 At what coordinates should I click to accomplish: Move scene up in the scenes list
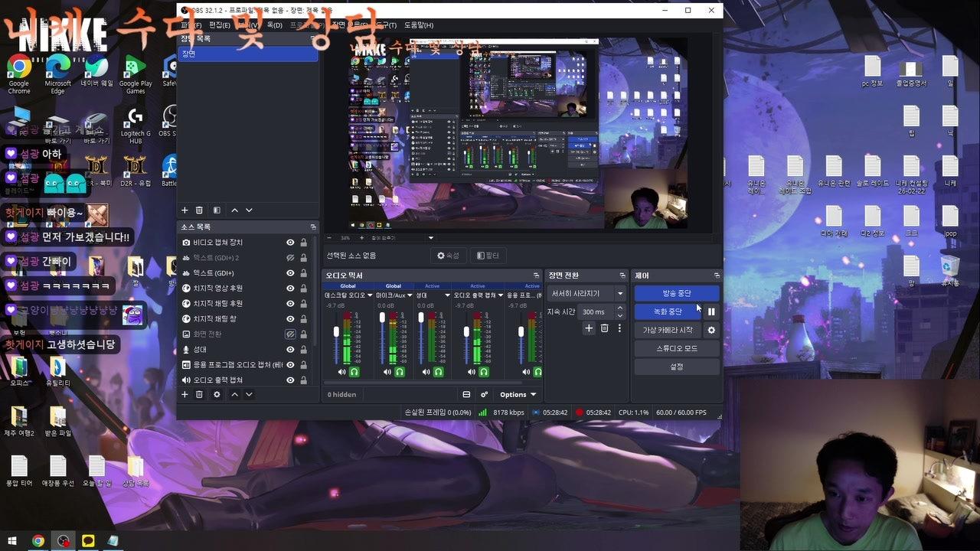[234, 210]
